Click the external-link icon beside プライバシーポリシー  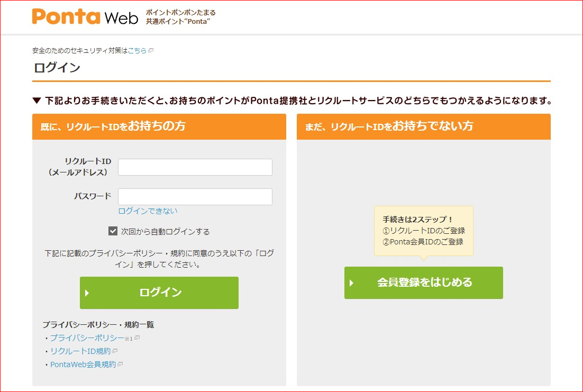click(136, 339)
